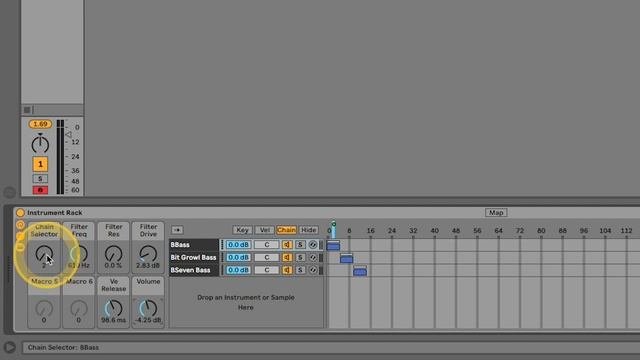Click the number 64 on the chain zone ruler
Image resolution: width=640 pixels, height=360 pixels.
pyautogui.click(x=498, y=231)
